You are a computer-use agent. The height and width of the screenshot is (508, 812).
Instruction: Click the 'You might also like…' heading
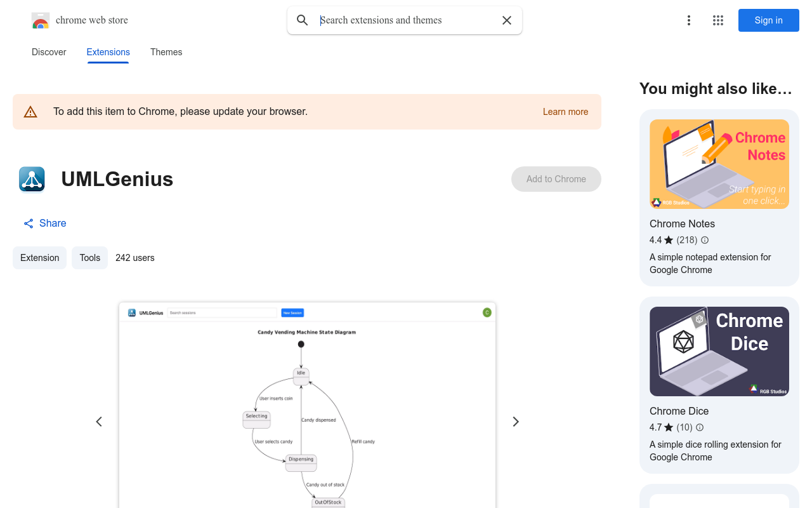point(716,89)
